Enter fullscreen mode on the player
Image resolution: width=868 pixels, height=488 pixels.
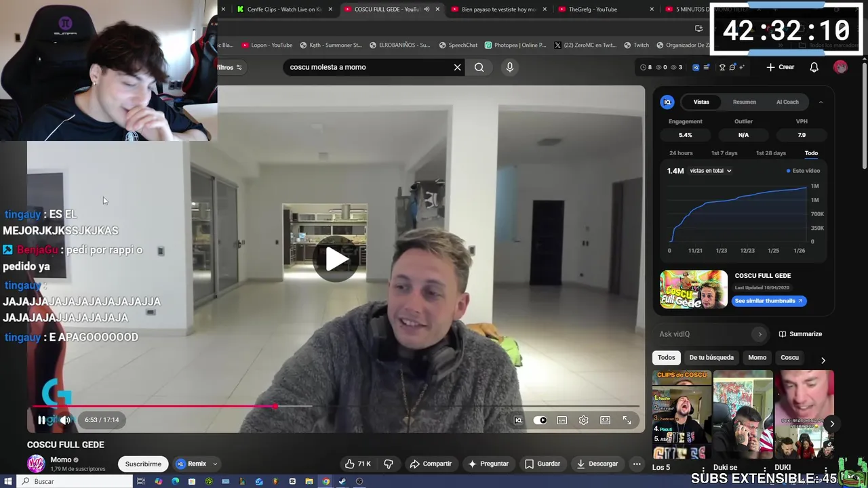627,420
